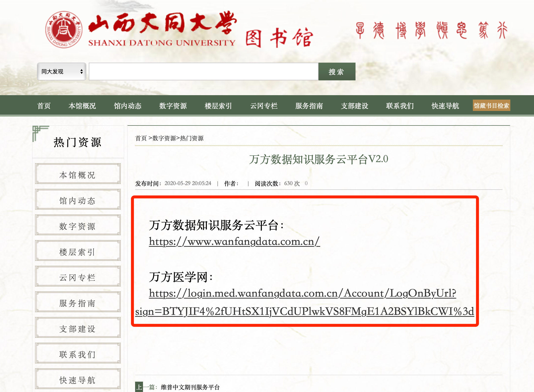The image size is (534, 392).
Task: Select 云冈专栏 in the left sidebar
Action: [x=78, y=276]
